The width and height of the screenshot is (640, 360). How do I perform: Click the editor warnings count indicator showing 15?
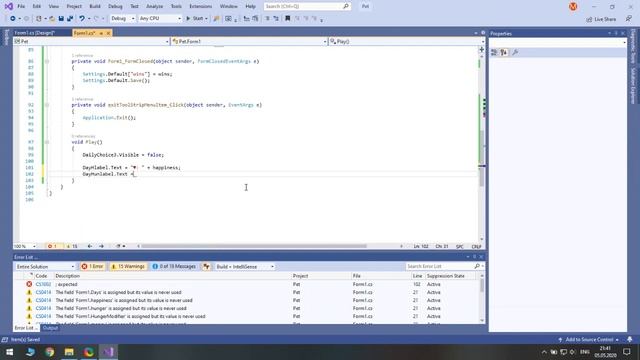72,246
